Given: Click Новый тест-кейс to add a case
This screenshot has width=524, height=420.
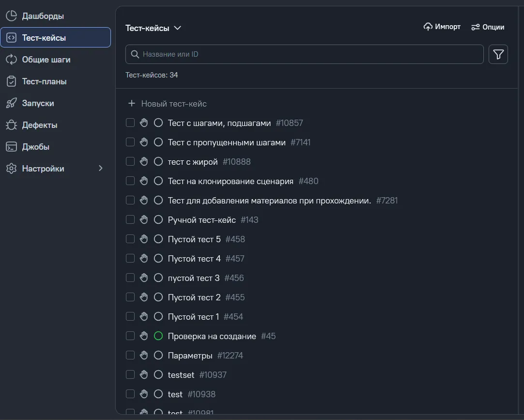Looking at the screenshot, I should click(168, 104).
